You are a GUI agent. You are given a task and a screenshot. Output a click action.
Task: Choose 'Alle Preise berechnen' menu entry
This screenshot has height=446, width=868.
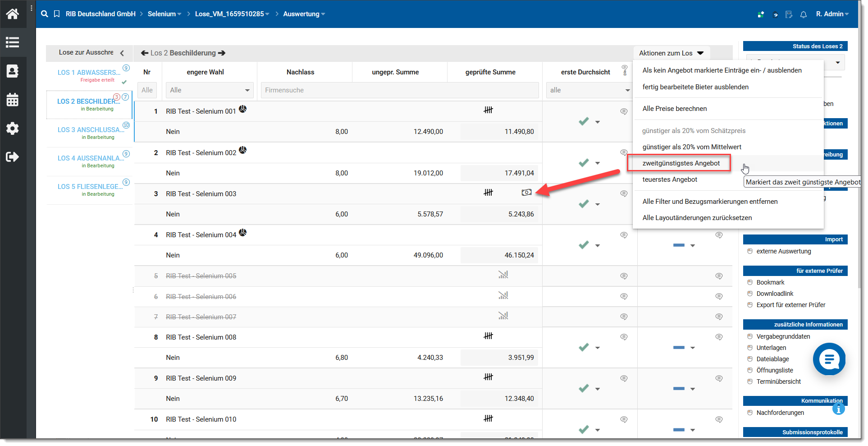(675, 109)
